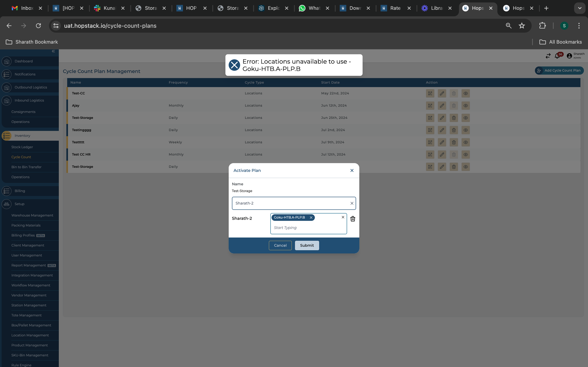Screen dimensions: 588x367
Task: Close the Activate Plan dialog
Action: point(352,170)
